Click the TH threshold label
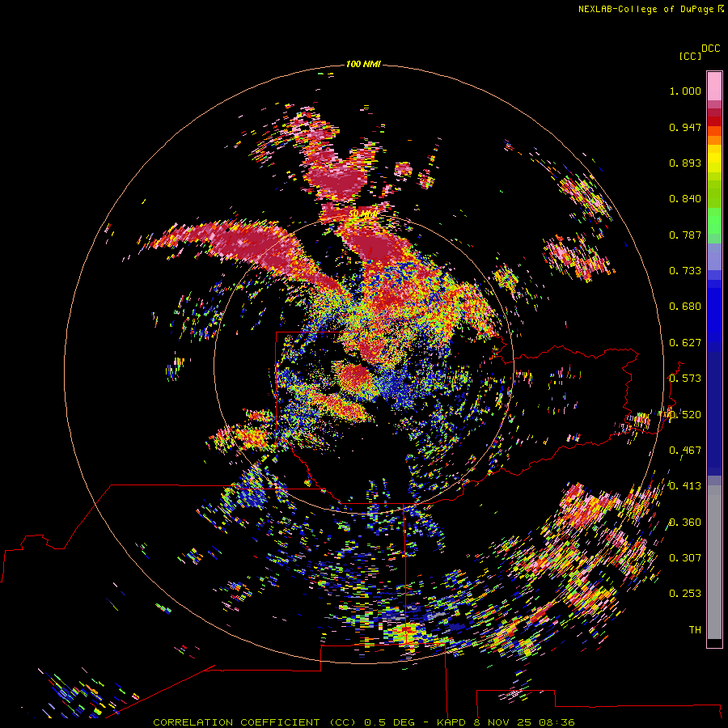728x728 pixels. (x=695, y=630)
